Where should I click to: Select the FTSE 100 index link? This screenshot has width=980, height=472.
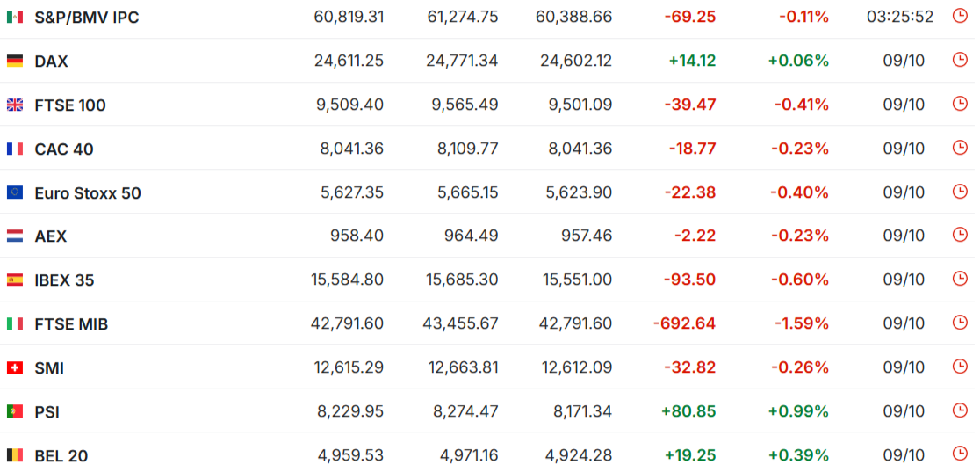[x=70, y=105]
